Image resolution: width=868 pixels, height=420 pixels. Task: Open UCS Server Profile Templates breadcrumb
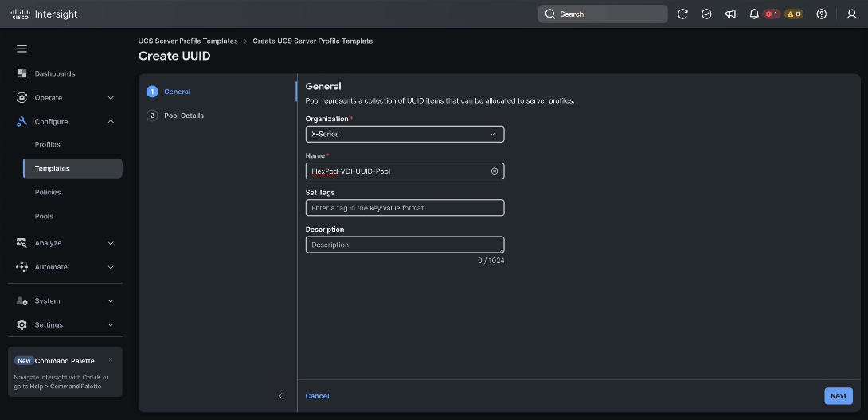[x=188, y=41]
